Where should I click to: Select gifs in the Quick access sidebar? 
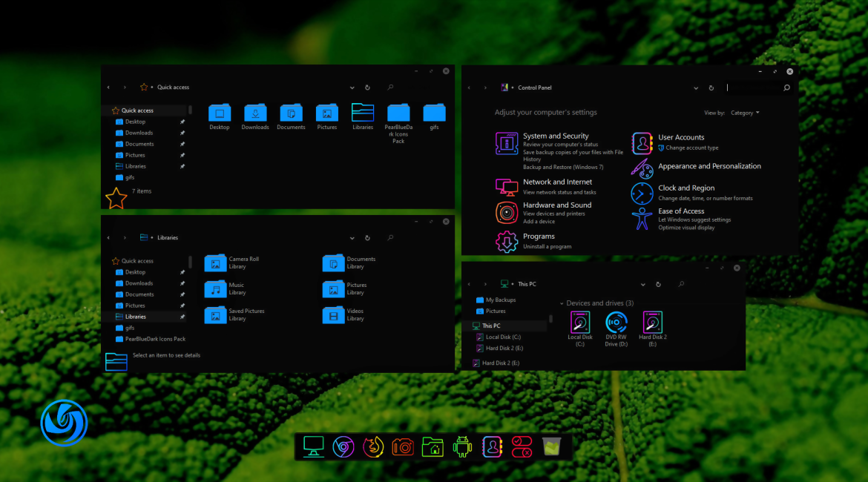tap(130, 177)
